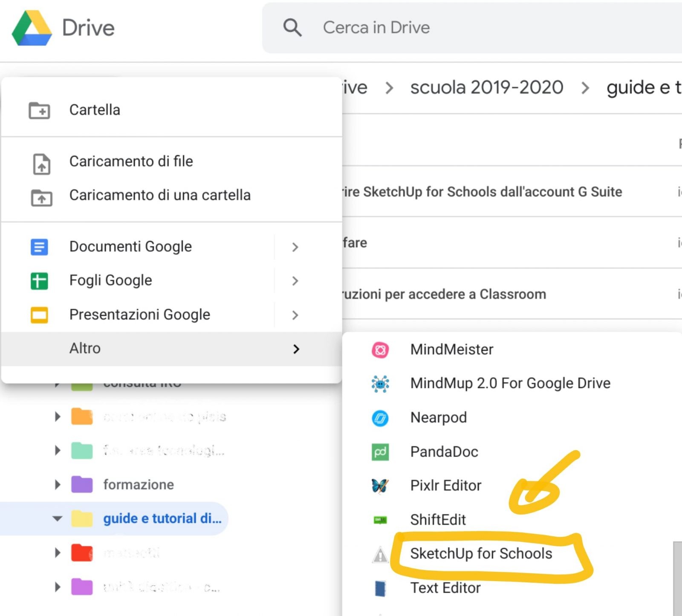Image resolution: width=682 pixels, height=616 pixels.
Task: Expand the formazione folder arrow
Action: click(58, 484)
